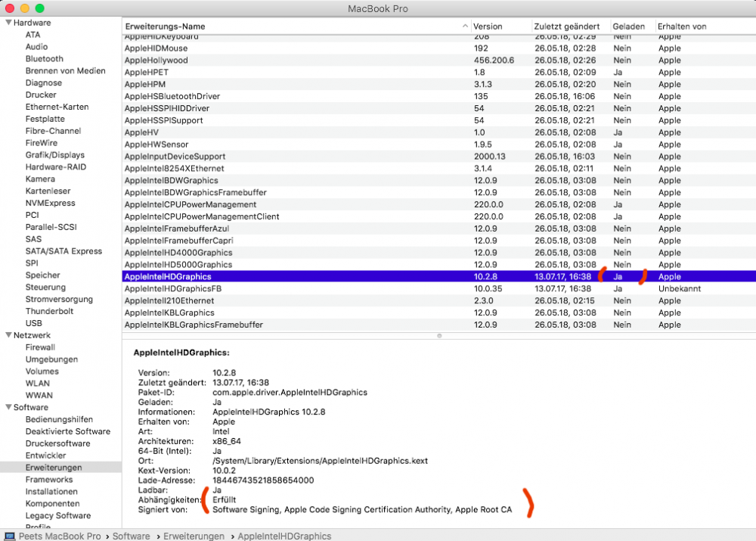Select Drucker in sidebar
756x541 pixels.
pos(41,95)
